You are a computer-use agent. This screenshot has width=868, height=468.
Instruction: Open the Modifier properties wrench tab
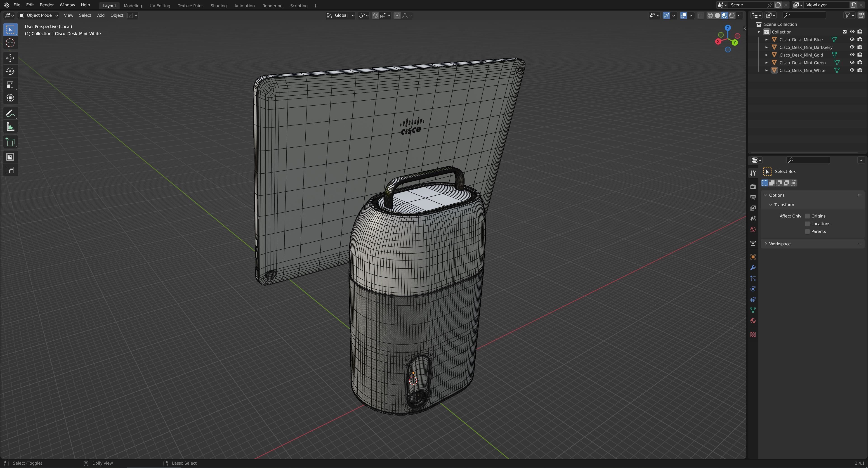click(753, 268)
